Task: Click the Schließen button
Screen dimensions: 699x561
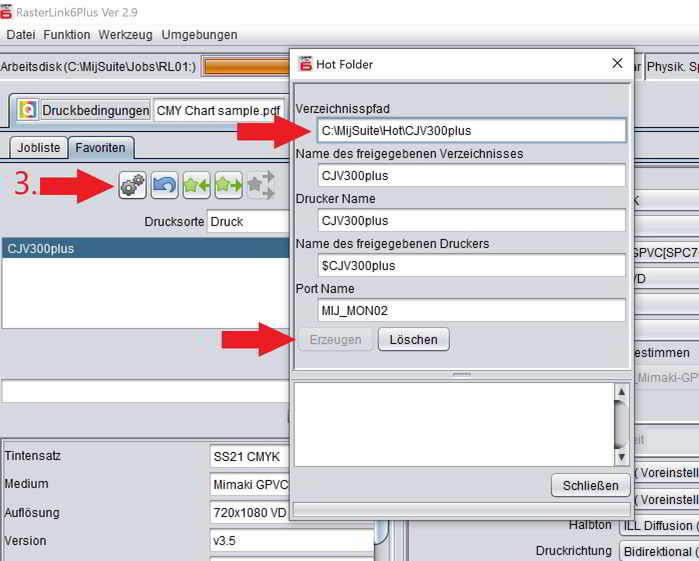Action: pyautogui.click(x=590, y=486)
